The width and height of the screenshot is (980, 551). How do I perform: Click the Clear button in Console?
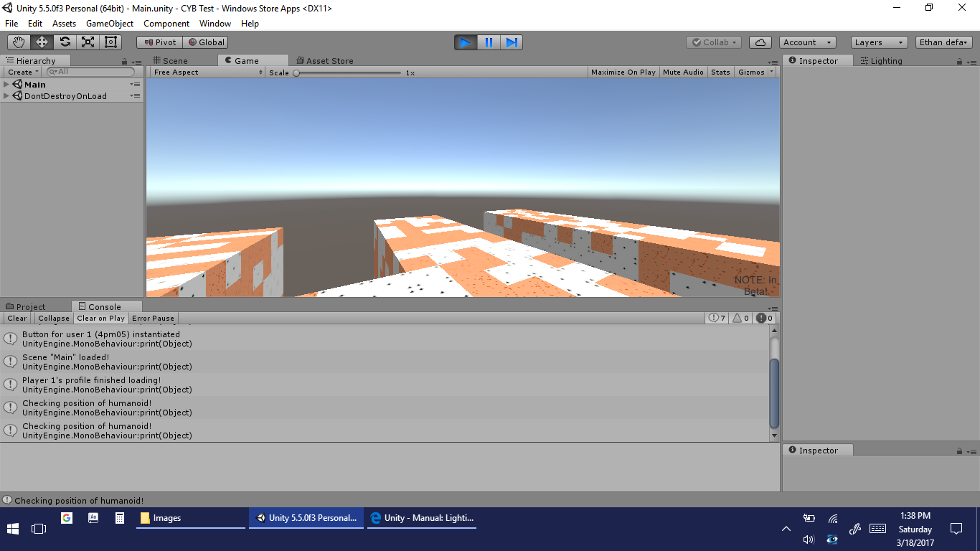(x=17, y=319)
